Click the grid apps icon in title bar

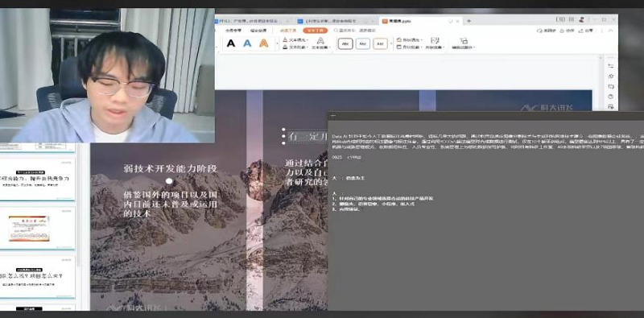tap(572, 19)
